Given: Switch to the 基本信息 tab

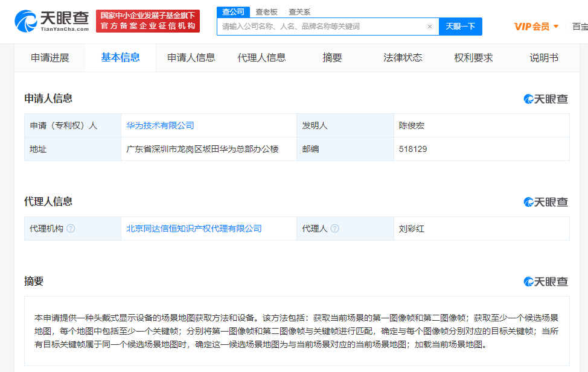Looking at the screenshot, I should (120, 58).
